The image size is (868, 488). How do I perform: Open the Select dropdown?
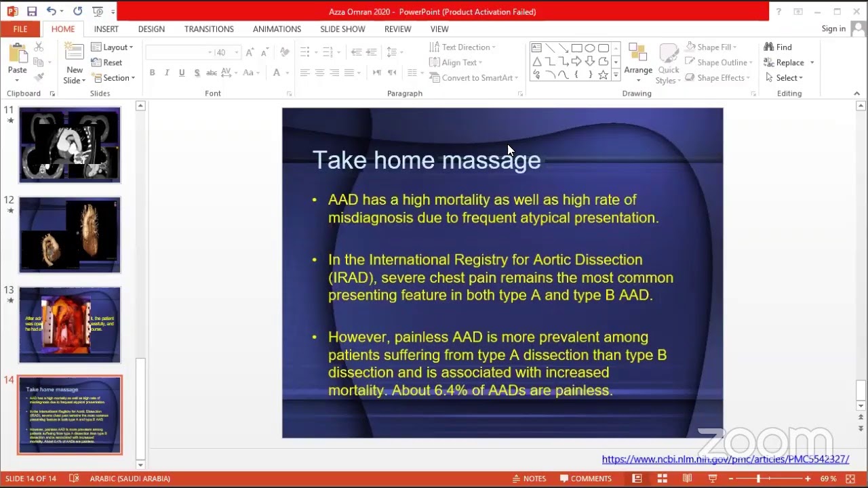783,78
